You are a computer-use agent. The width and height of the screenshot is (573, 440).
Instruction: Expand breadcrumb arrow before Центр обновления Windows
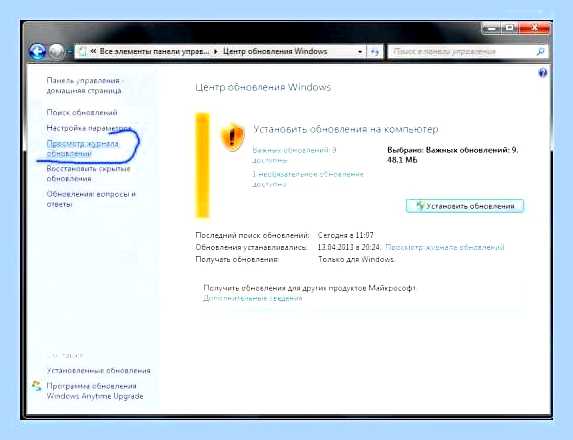[x=216, y=52]
